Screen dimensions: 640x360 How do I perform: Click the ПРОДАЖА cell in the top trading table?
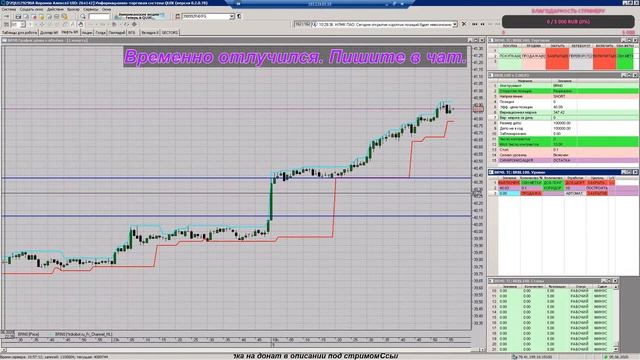[x=534, y=56]
